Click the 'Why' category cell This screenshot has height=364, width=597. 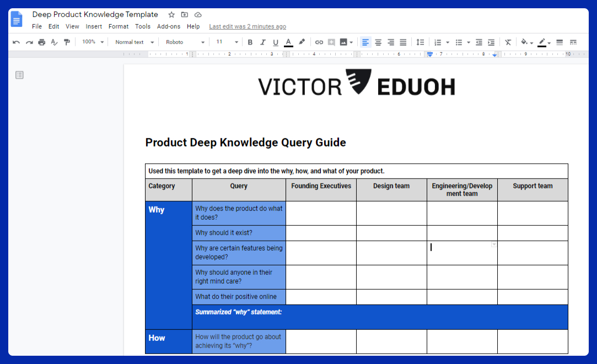pyautogui.click(x=169, y=265)
